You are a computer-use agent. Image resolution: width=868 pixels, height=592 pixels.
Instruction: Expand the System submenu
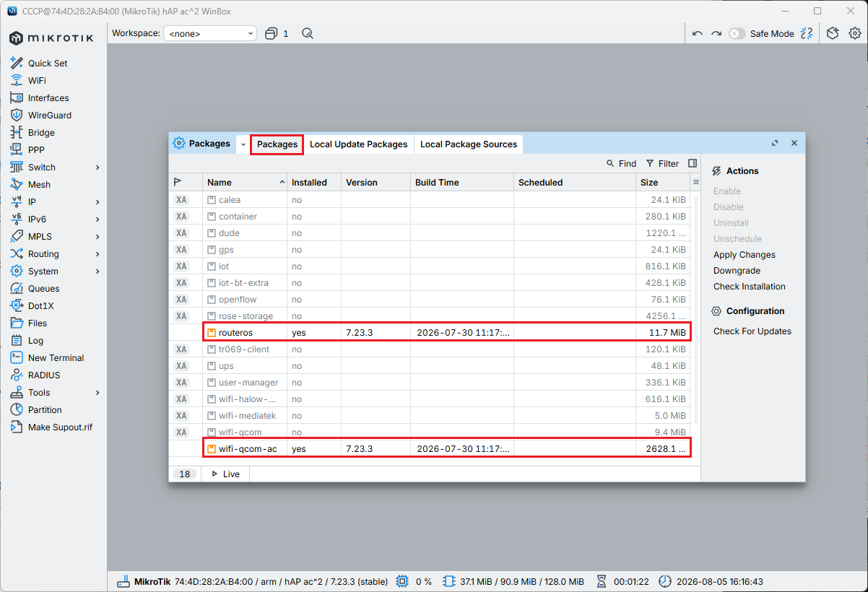[97, 271]
